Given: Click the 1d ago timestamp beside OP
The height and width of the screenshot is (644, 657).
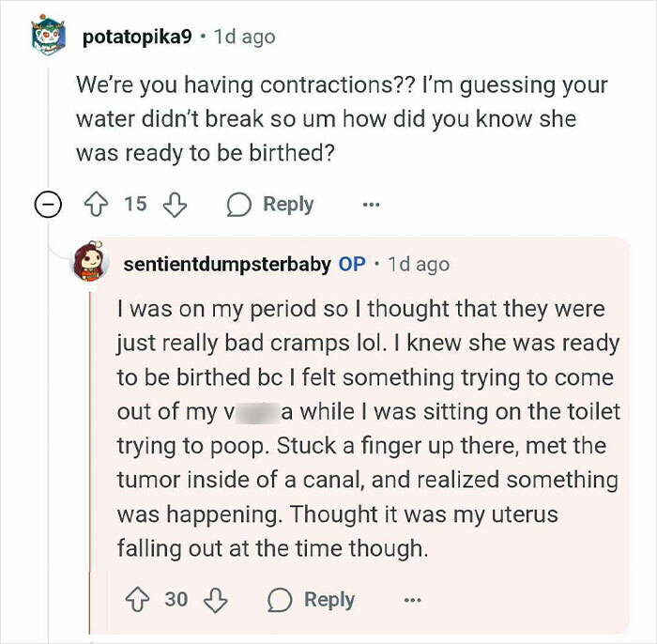Looking at the screenshot, I should 419,265.
